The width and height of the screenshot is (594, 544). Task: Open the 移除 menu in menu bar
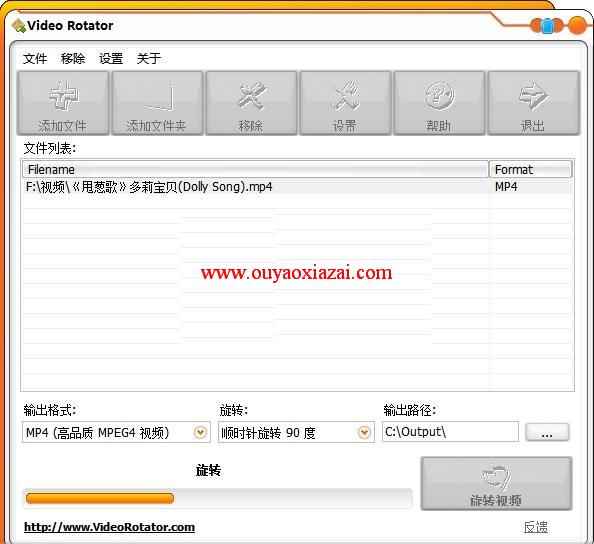(73, 59)
